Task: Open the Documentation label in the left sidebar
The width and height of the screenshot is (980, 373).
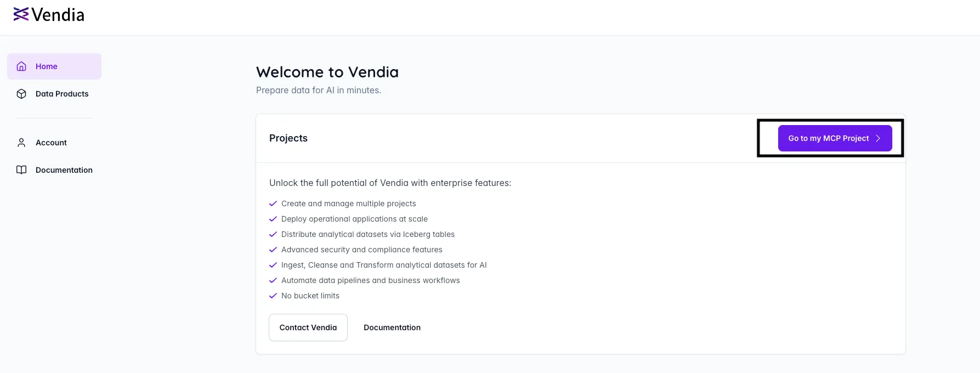Action: point(64,170)
